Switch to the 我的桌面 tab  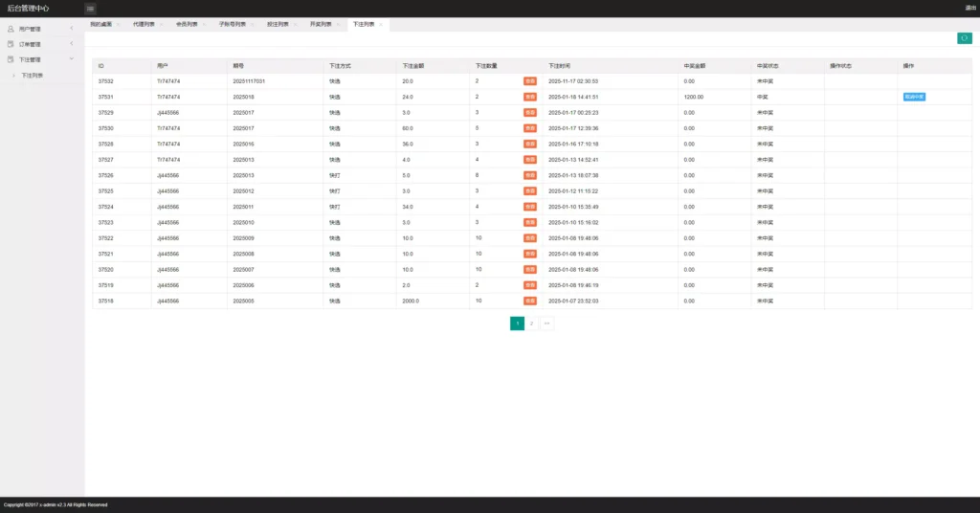click(x=100, y=24)
